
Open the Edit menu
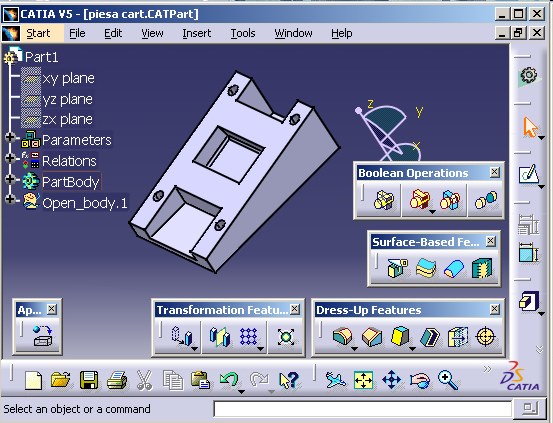[113, 33]
